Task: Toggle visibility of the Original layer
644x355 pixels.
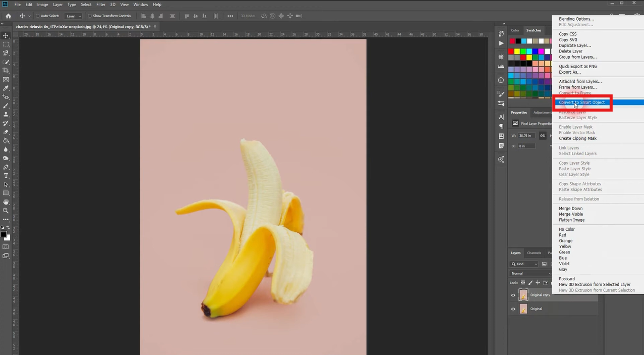Action: pyautogui.click(x=513, y=309)
